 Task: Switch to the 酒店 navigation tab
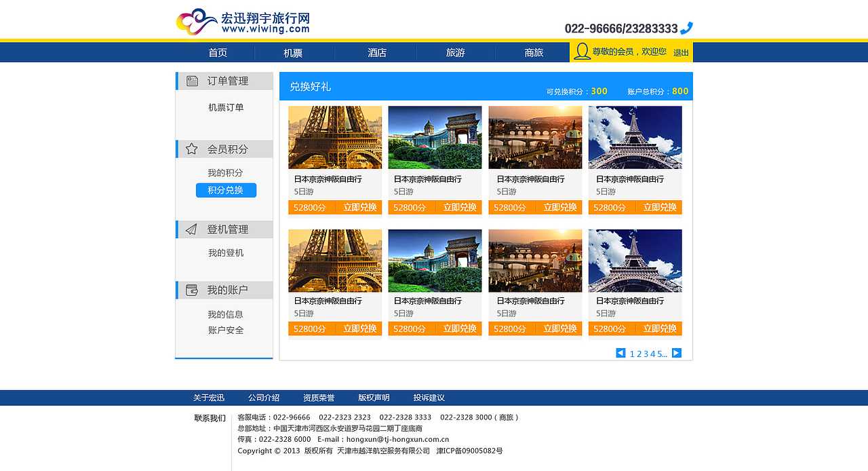[x=377, y=53]
